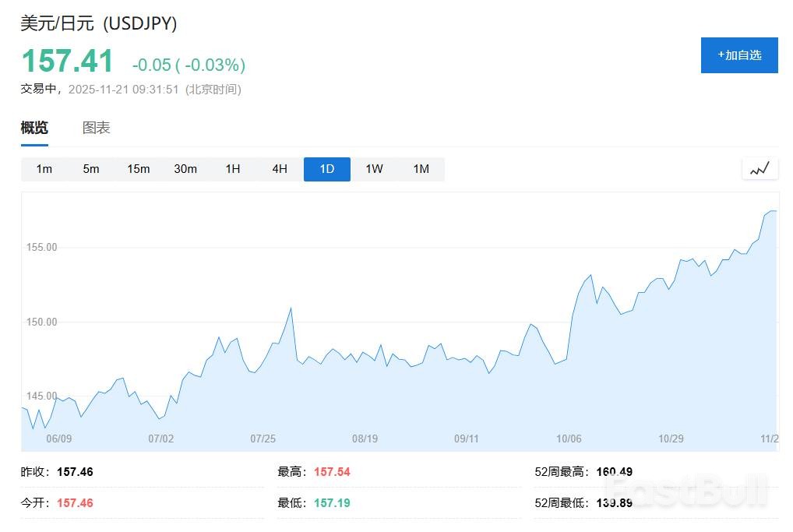
Task: Click the line chart type icon
Action: [x=760, y=168]
